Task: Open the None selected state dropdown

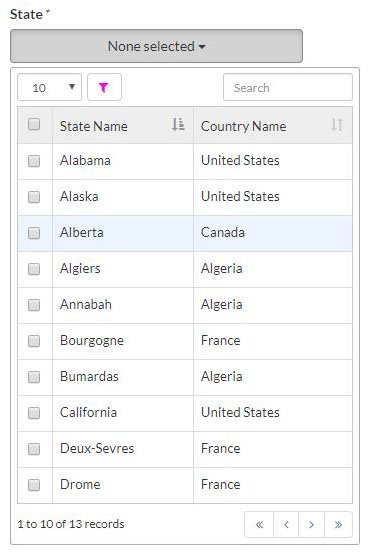Action: point(156,46)
